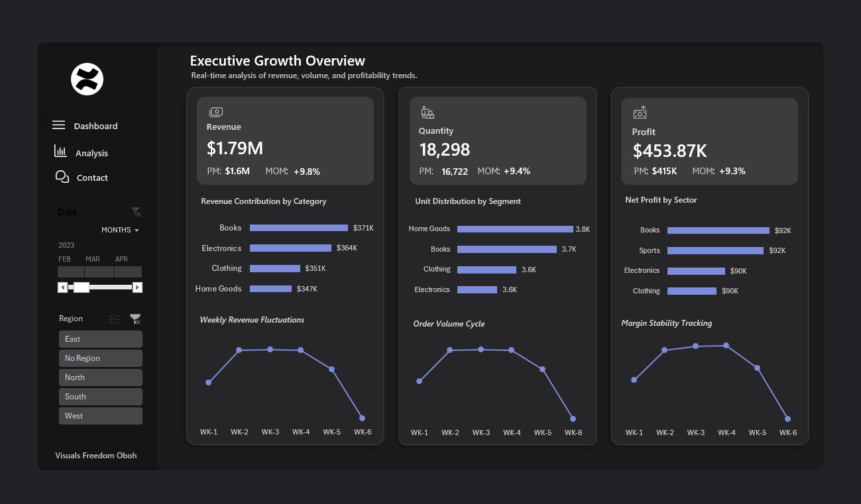Open the Dashboard page

coord(95,126)
